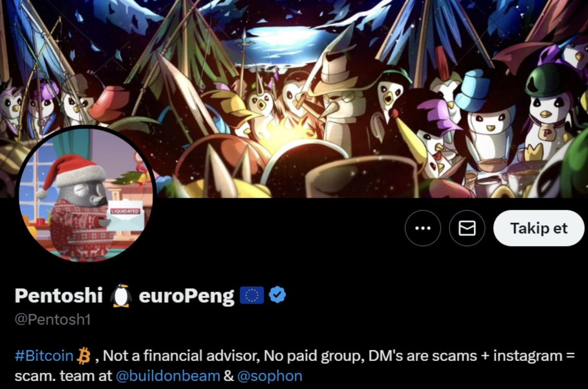Click the 'Not a financial advisor' bio text
588x389 pixels.
click(181, 356)
